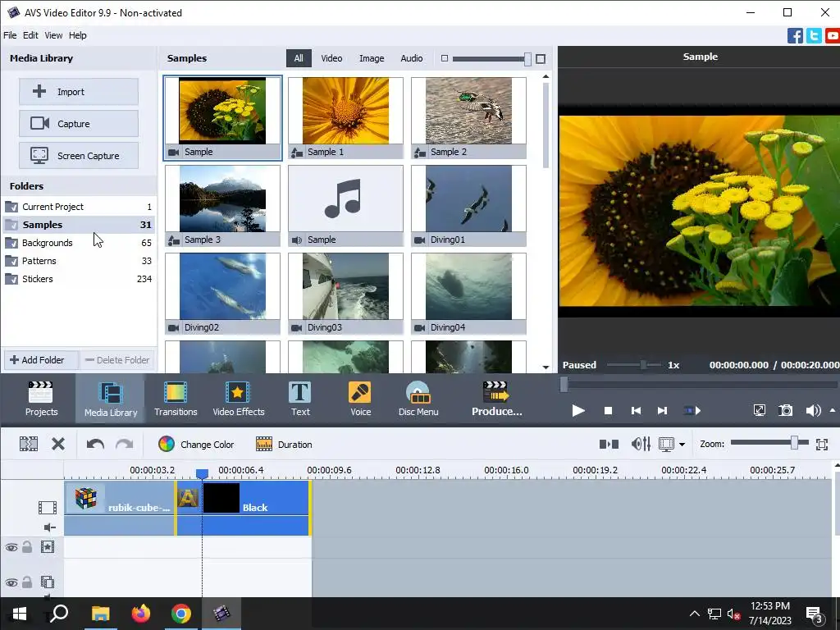Select the Diving03 video thumbnail
The height and width of the screenshot is (630, 840).
coord(345,294)
